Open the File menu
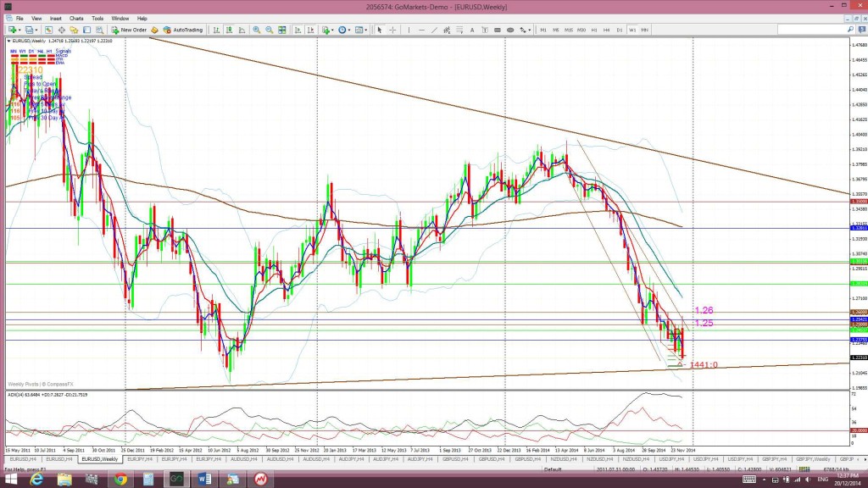 coord(19,19)
